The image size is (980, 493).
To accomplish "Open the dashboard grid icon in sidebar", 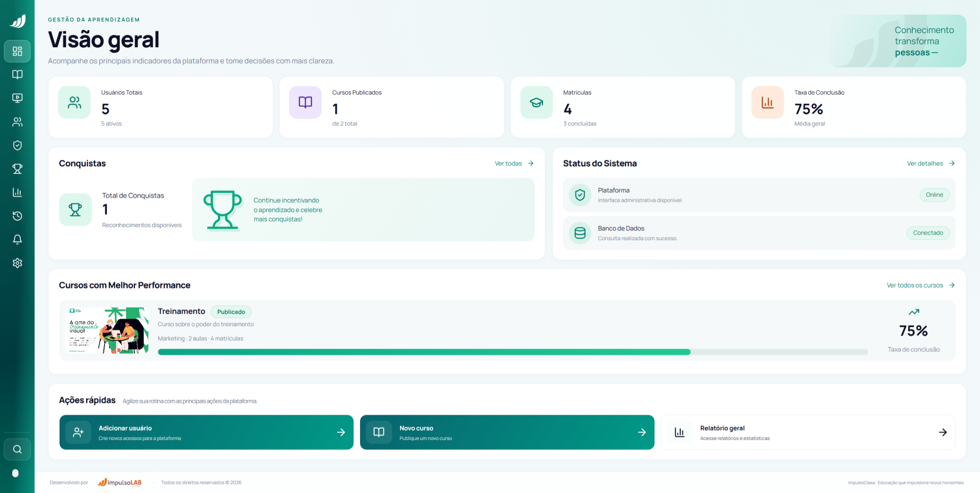I will click(x=17, y=51).
